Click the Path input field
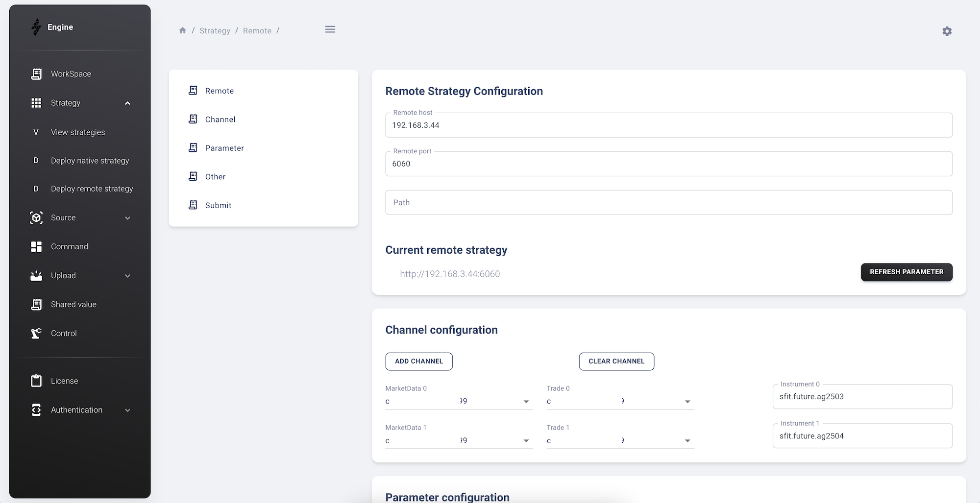980x503 pixels. (668, 203)
